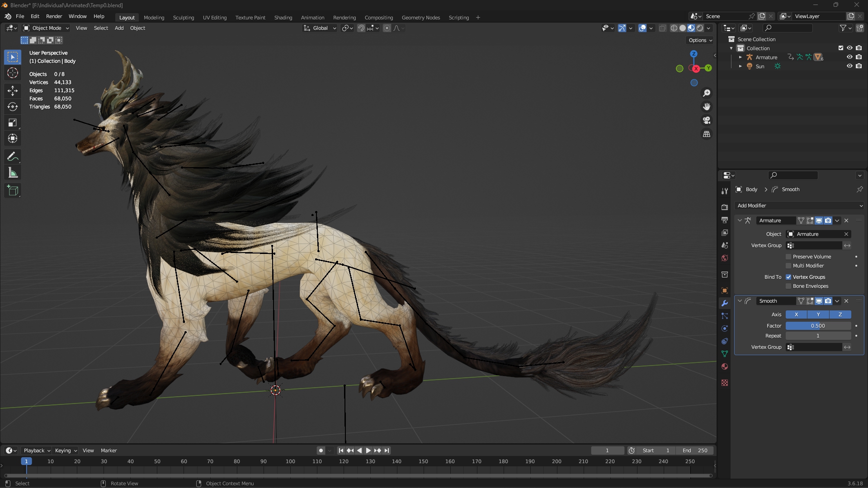Switch to the Sculpting workspace tab
The height and width of the screenshot is (488, 868).
coord(183,18)
